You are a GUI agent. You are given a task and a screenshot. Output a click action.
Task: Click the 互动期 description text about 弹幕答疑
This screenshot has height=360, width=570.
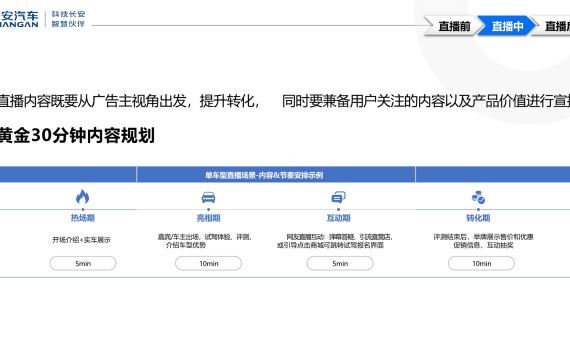[x=334, y=241]
